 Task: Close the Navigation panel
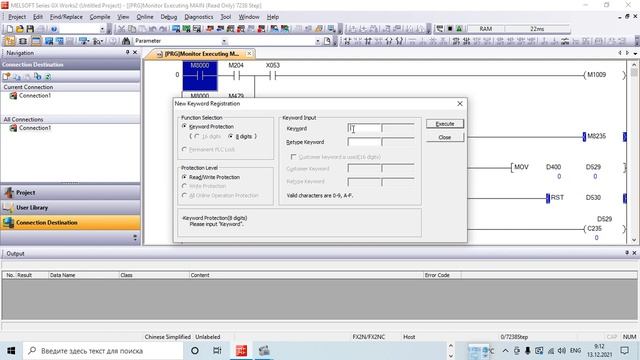[135, 53]
